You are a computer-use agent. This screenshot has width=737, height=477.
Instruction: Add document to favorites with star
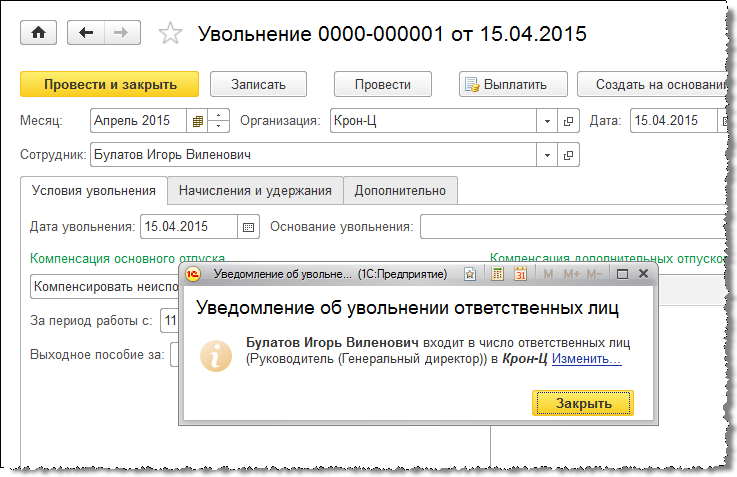(x=171, y=34)
